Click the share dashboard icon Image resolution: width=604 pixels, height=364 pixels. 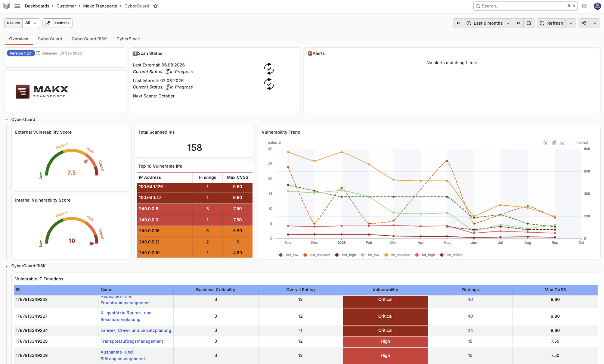[584, 23]
